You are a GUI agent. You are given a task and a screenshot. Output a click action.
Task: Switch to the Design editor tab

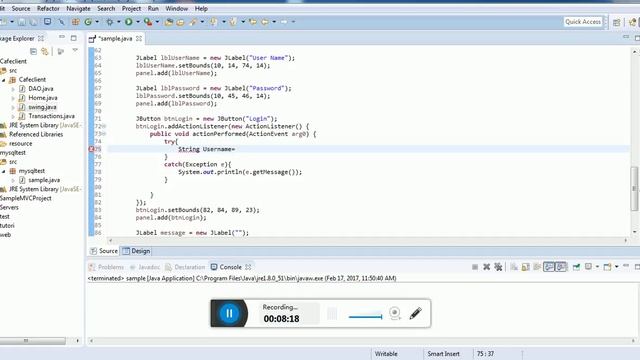point(136,251)
